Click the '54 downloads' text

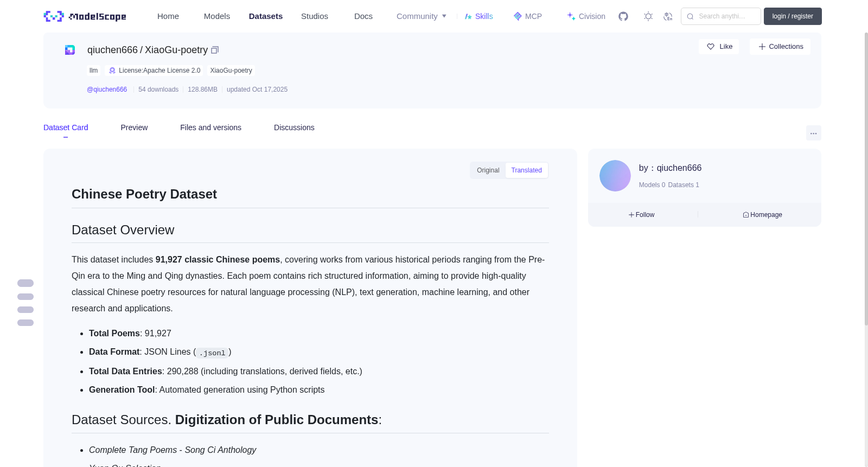tap(158, 89)
